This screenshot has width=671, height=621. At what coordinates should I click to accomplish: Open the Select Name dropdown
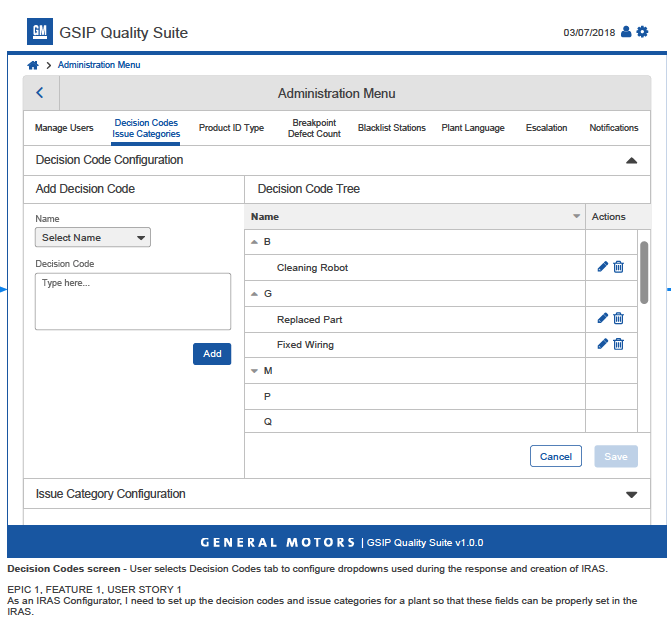coord(93,238)
